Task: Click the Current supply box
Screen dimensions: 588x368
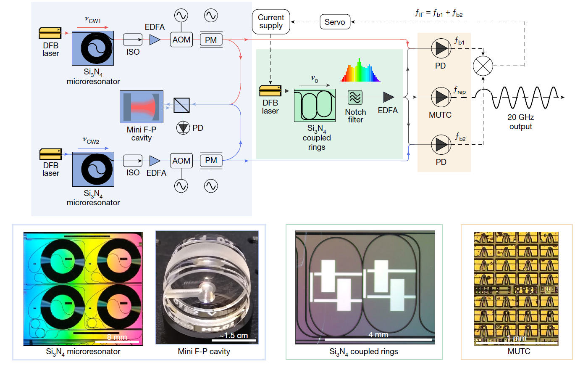Action: click(x=271, y=22)
